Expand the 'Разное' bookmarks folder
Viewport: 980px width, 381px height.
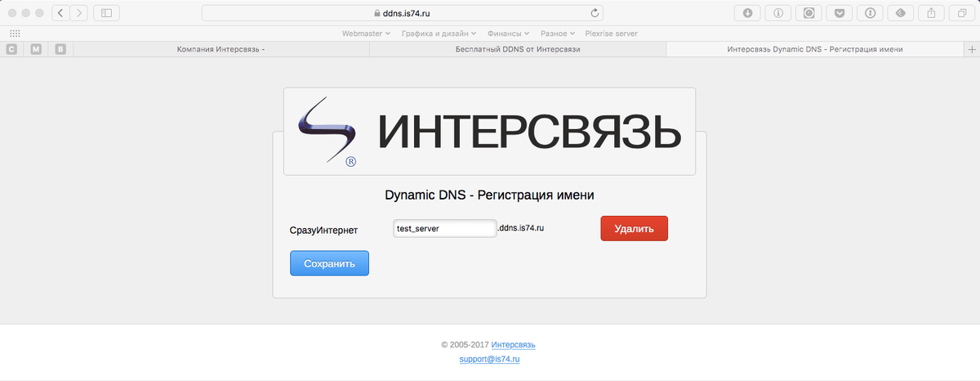click(558, 34)
